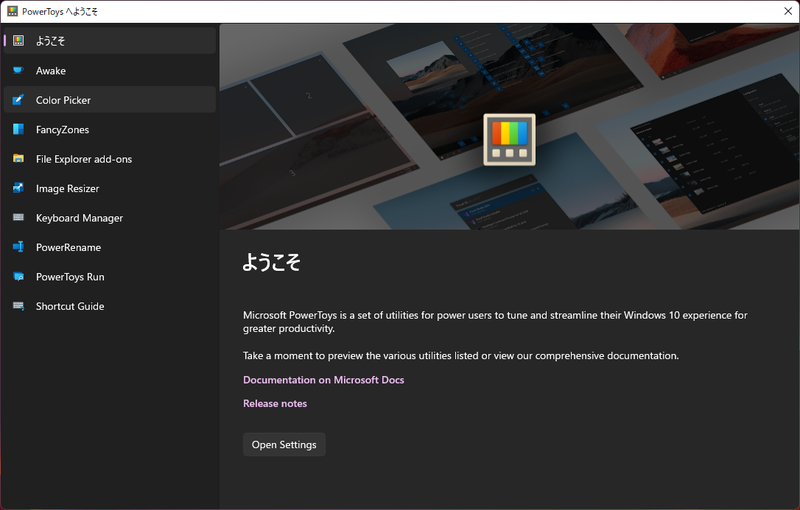This screenshot has width=800, height=510.
Task: Click the ようこそ welcome icon in sidebar
Action: tap(18, 41)
